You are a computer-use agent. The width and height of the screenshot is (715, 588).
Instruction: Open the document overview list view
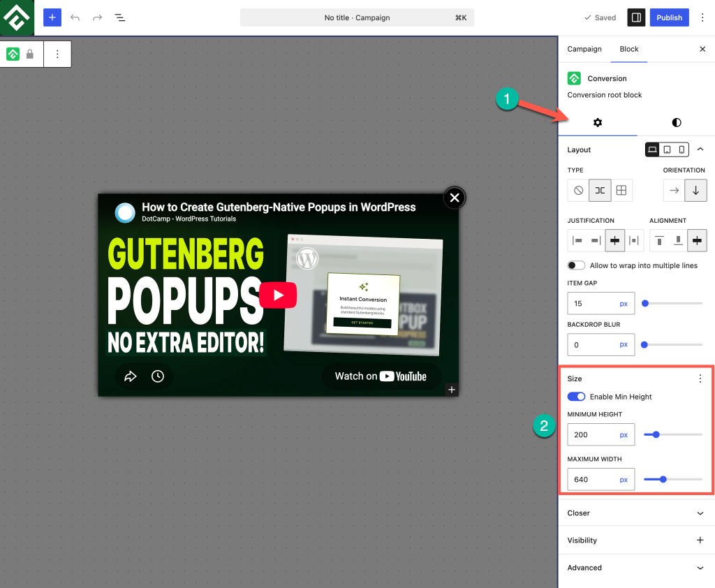click(119, 17)
